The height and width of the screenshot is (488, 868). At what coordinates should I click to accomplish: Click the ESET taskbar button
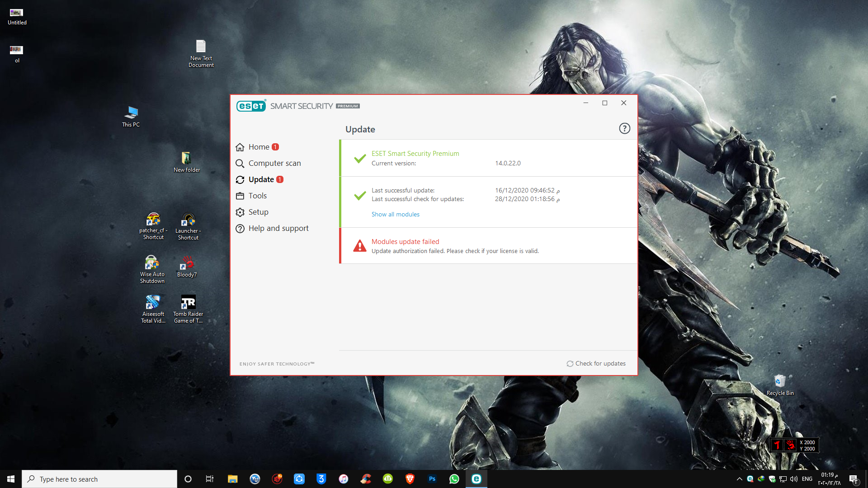coord(476,479)
